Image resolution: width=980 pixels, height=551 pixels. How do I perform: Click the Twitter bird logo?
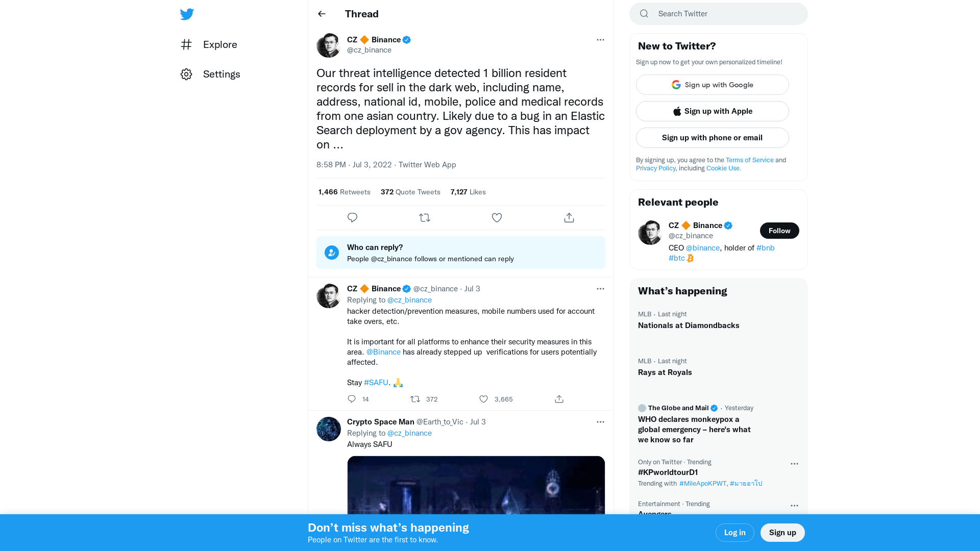pyautogui.click(x=187, y=14)
